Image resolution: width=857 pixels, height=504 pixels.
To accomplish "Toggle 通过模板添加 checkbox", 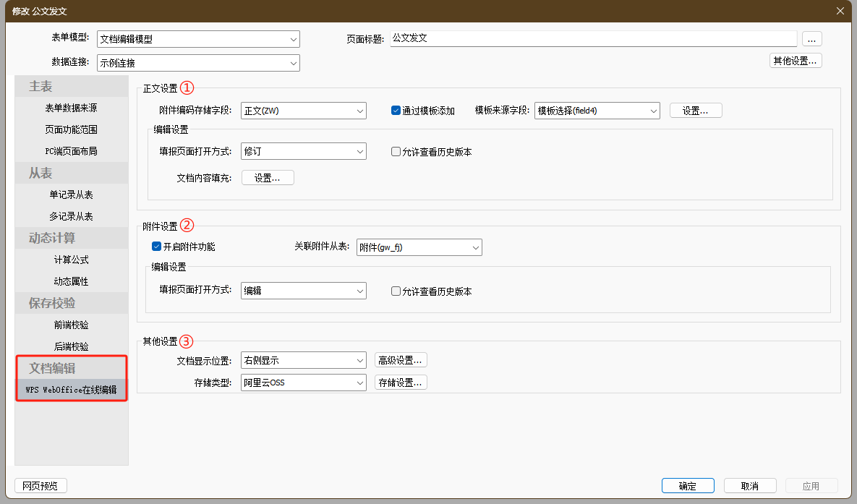I will pyautogui.click(x=396, y=111).
